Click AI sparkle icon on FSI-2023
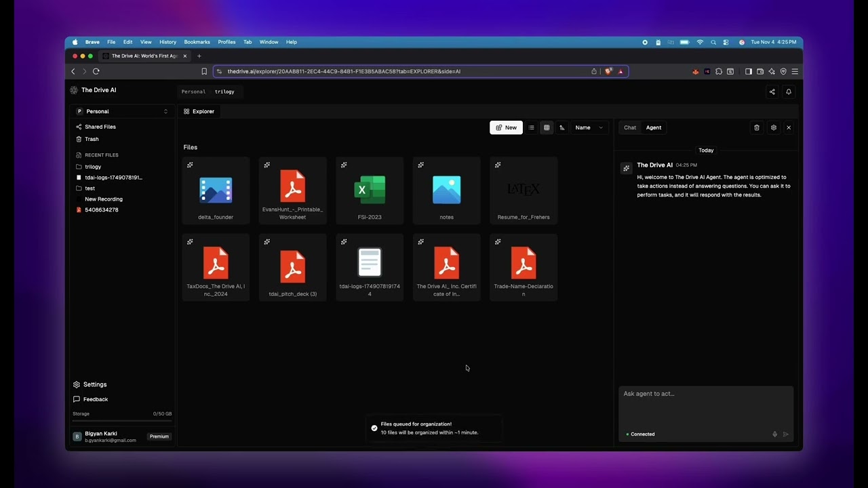 coord(344,165)
